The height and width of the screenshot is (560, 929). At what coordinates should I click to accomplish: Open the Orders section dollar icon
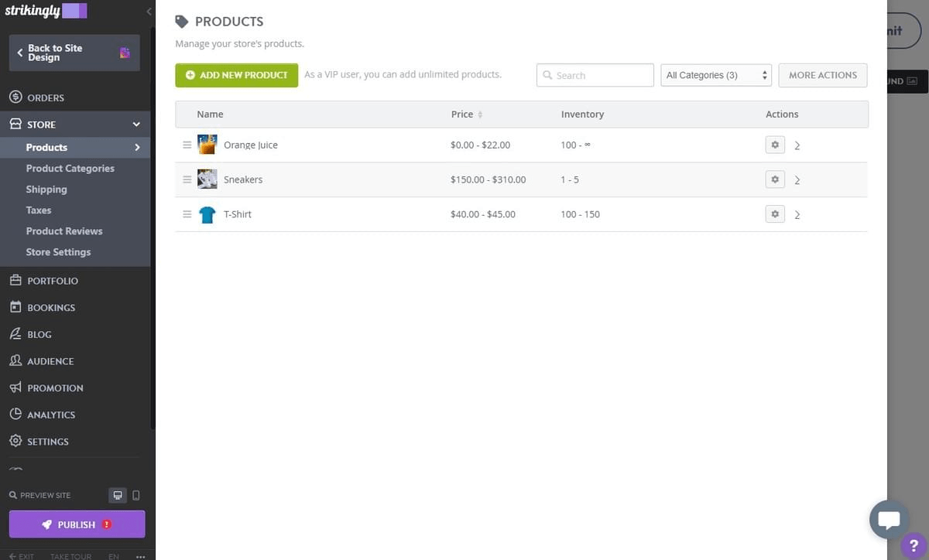(x=15, y=97)
